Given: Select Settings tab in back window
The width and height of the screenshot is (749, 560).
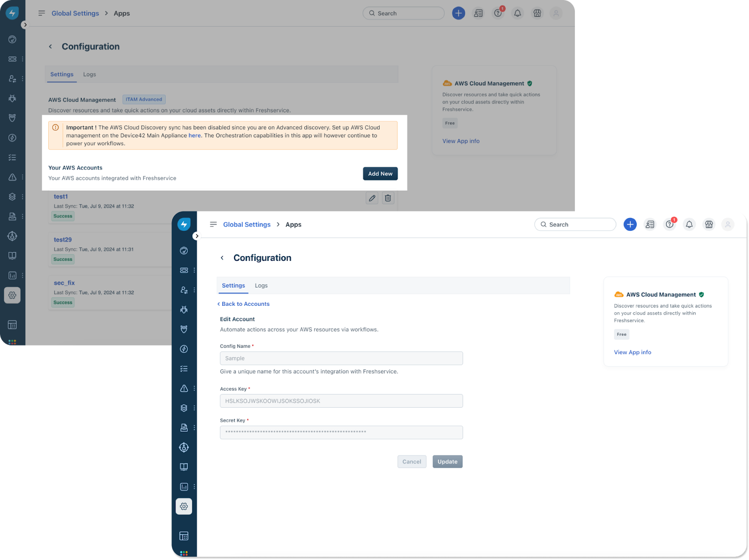Looking at the screenshot, I should coord(62,74).
